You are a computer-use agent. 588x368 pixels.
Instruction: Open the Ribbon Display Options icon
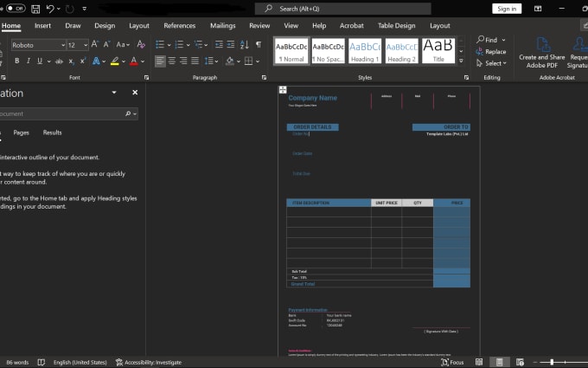coord(538,9)
